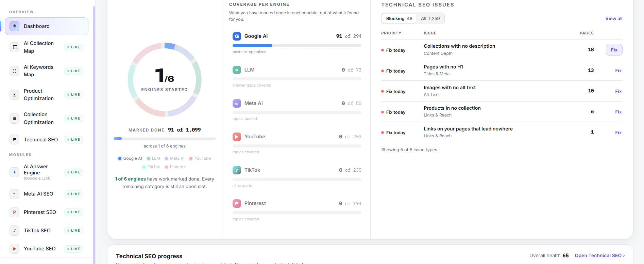Viewport: 644px width, 264px height.
Task: Click the sidebar vertical scrollbar
Action: 94,135
